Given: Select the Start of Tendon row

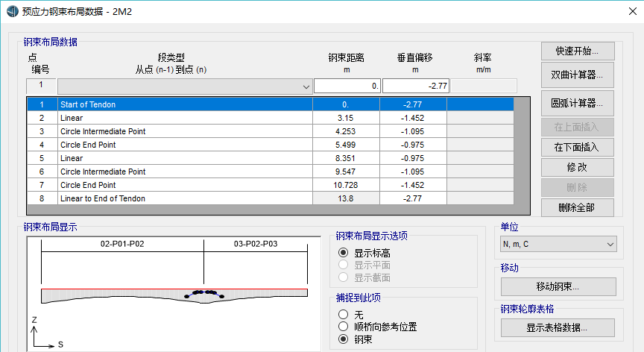Looking at the screenshot, I should coord(185,104).
